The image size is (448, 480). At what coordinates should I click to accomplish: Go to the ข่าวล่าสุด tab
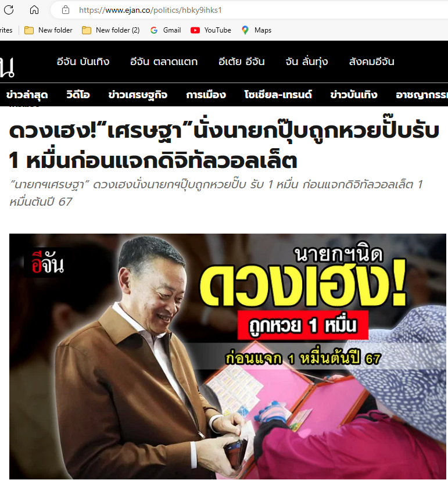[27, 95]
